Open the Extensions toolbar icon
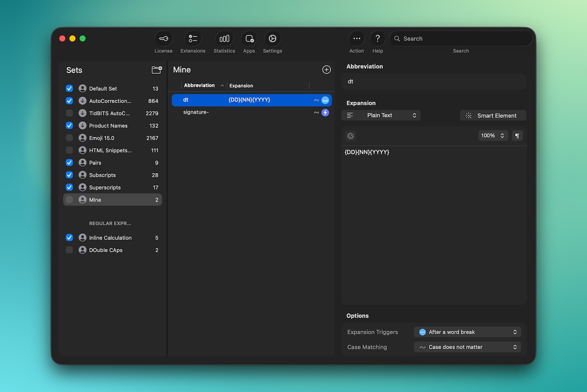 (193, 39)
